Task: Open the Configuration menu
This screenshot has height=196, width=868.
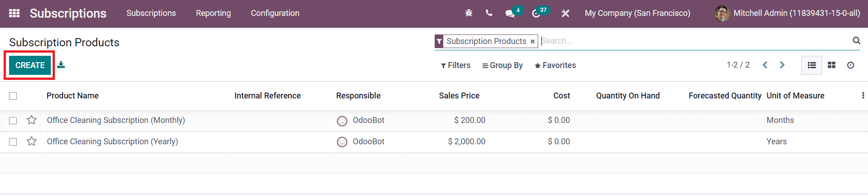Action: (275, 13)
